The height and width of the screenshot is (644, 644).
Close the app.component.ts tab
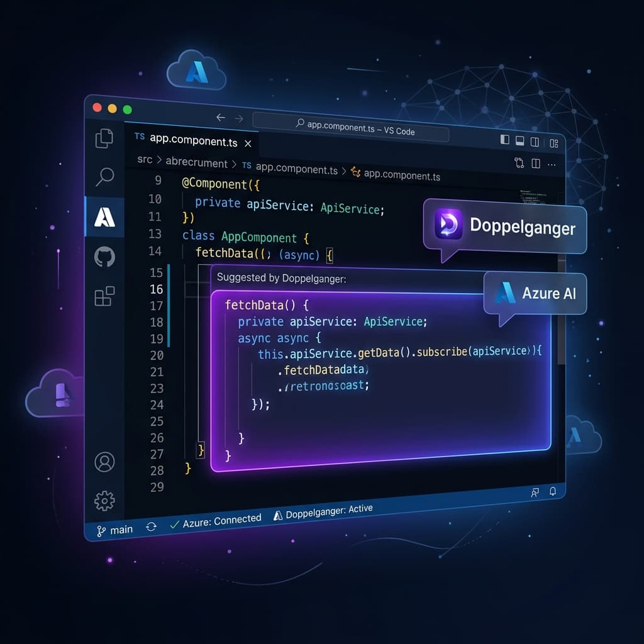248,143
